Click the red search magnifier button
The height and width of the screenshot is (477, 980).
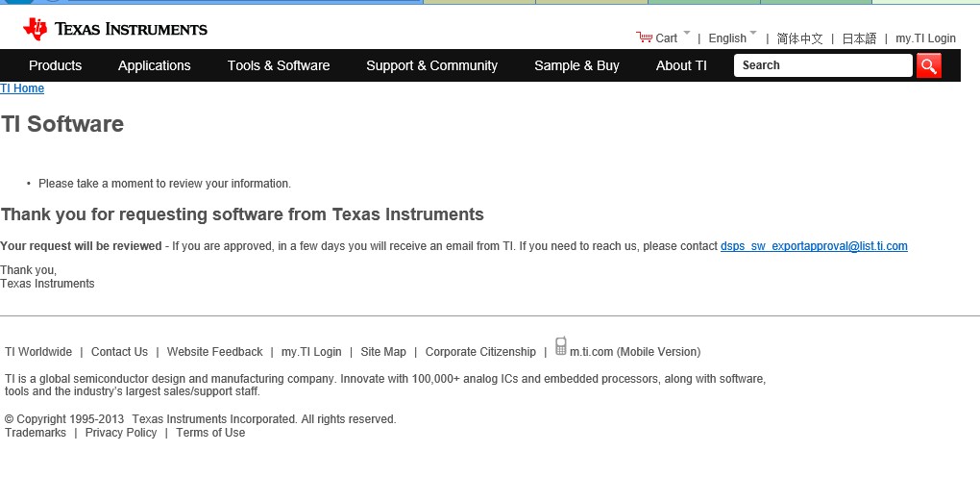(928, 65)
